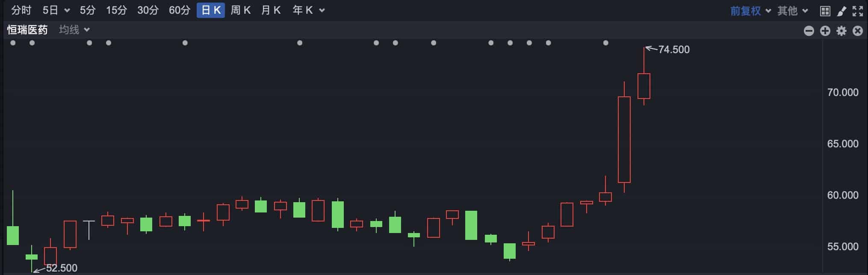
Task: Select the 分时 intraday view
Action: click(x=21, y=9)
